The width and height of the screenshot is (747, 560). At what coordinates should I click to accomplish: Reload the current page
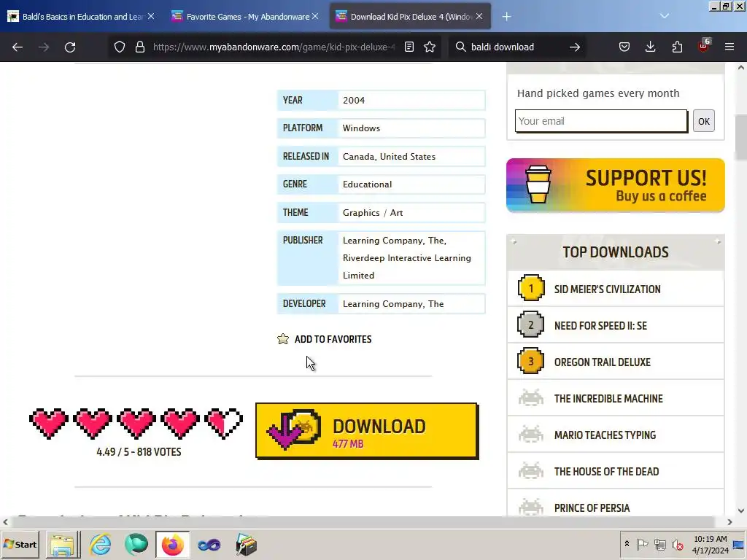pyautogui.click(x=70, y=47)
